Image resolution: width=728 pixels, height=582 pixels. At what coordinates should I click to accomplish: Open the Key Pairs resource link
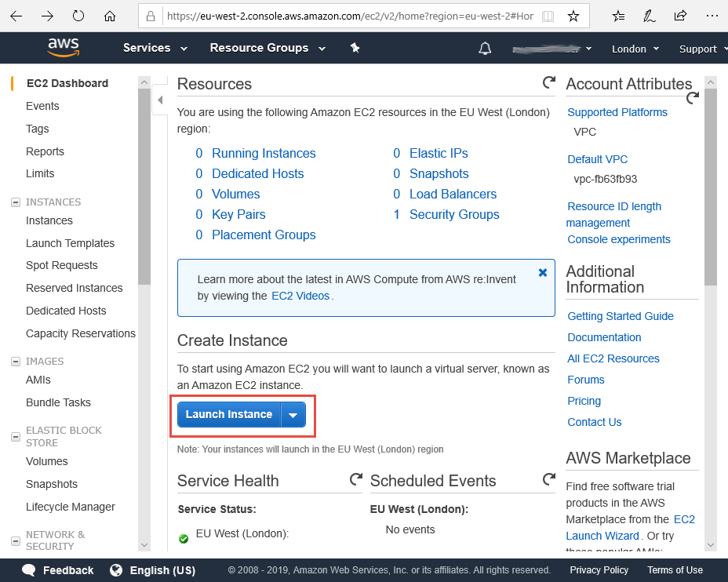238,214
